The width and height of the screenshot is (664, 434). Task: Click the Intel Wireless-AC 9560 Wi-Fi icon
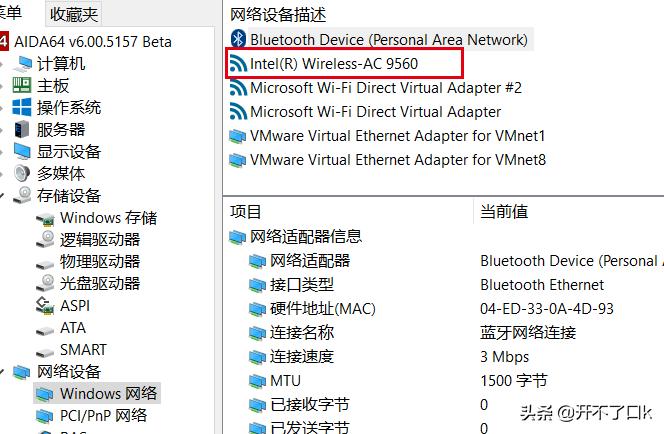pos(238,64)
